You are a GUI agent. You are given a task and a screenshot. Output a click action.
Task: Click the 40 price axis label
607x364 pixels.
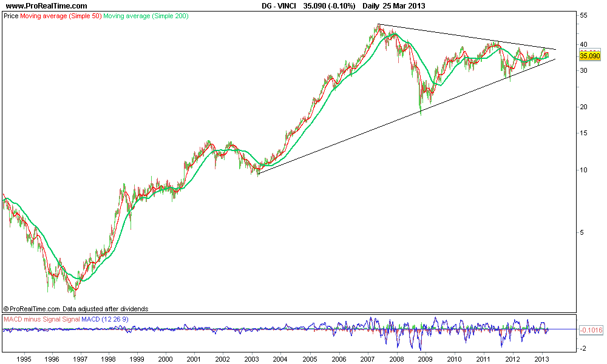583,44
